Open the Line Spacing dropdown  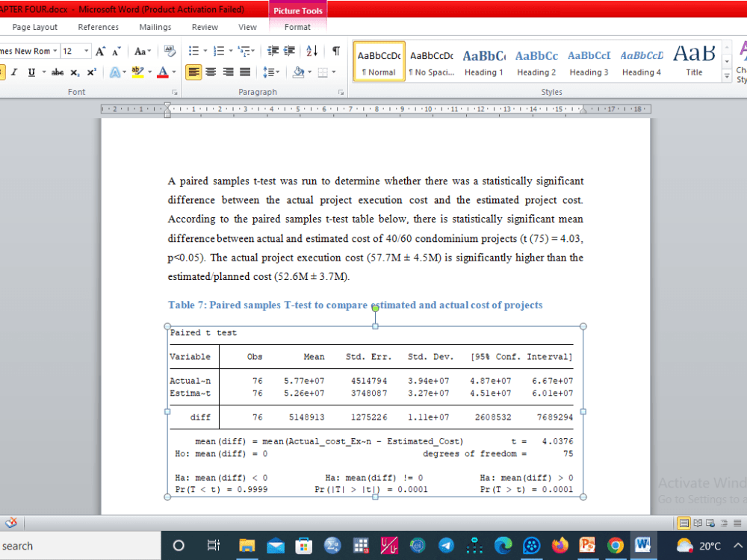pos(270,71)
